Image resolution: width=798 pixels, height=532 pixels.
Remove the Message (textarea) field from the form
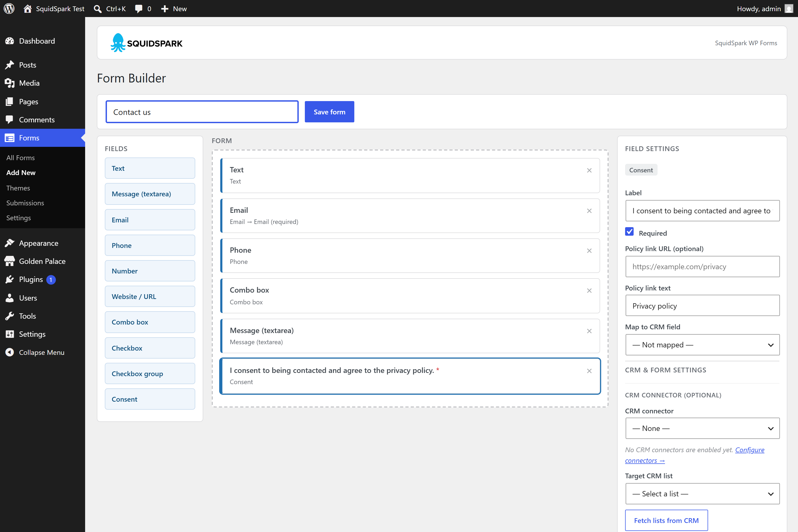coord(589,331)
